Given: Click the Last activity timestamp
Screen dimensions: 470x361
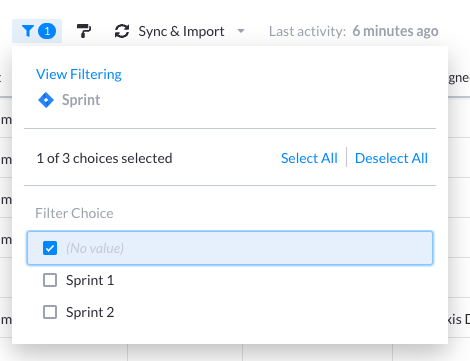Looking at the screenshot, I should [x=395, y=31].
